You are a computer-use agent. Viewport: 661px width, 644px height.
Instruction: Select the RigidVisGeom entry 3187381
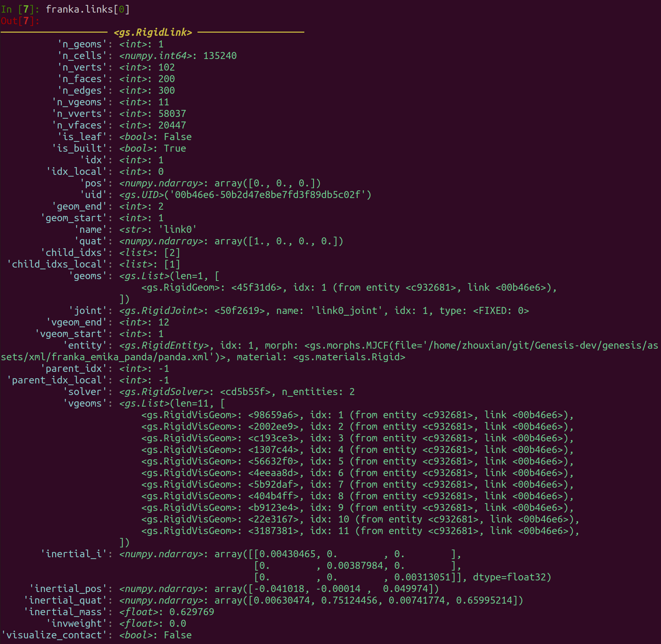click(x=361, y=531)
